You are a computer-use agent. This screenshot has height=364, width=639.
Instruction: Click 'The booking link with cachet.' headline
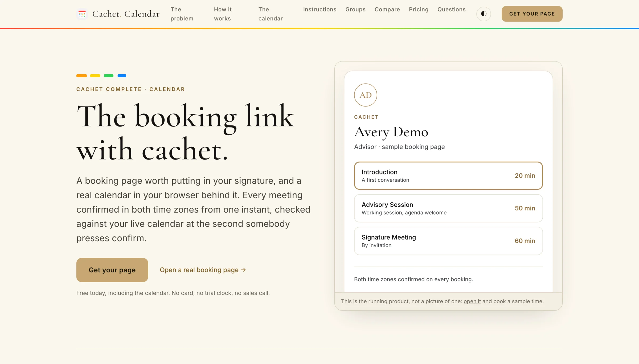click(x=185, y=132)
